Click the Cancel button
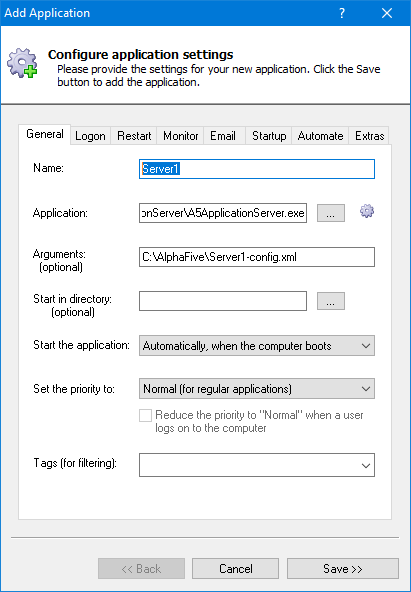The width and height of the screenshot is (411, 592). click(x=236, y=569)
